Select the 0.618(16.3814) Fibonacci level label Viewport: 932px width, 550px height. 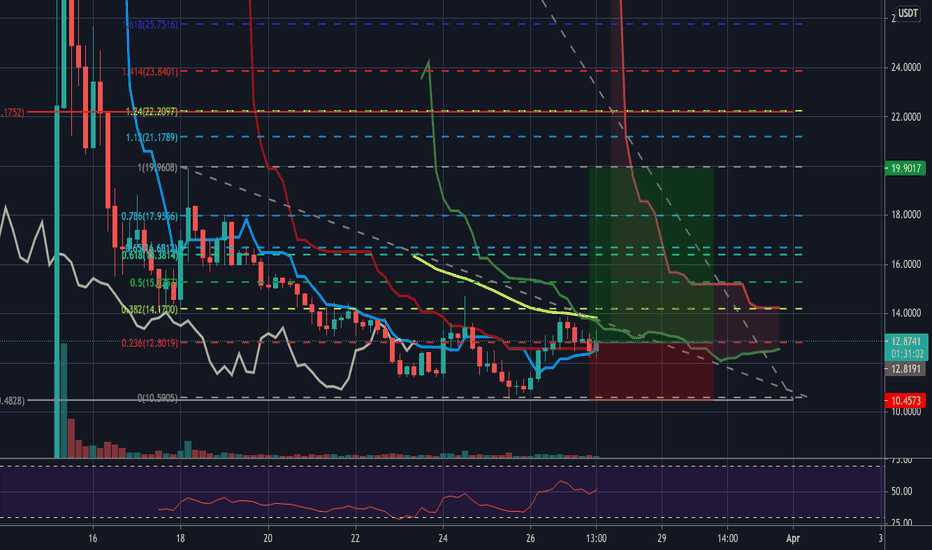point(149,256)
